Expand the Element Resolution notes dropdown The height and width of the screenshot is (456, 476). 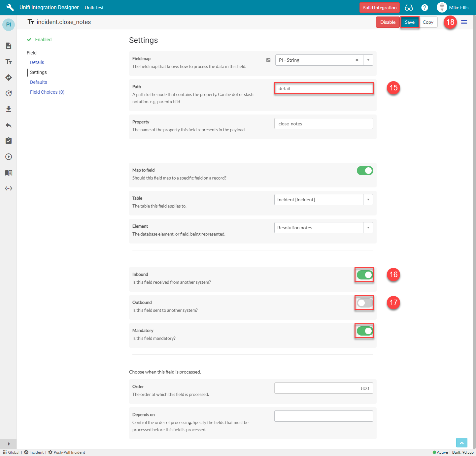pyautogui.click(x=368, y=228)
